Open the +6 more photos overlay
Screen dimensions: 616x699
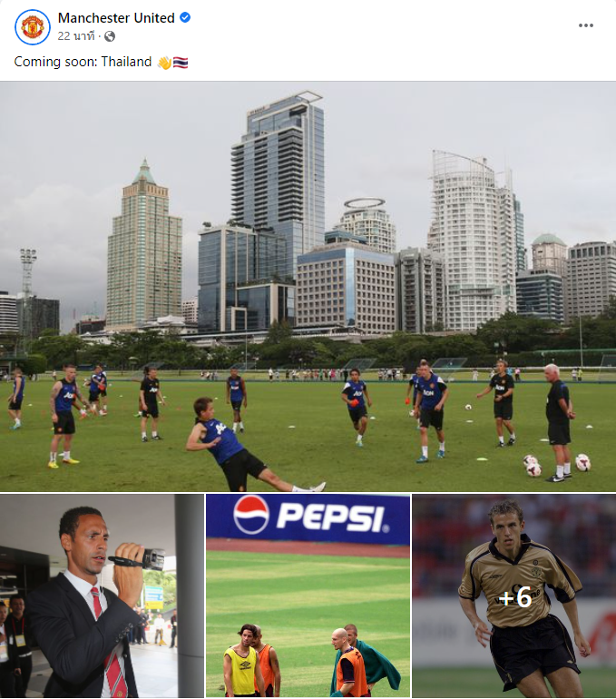pyautogui.click(x=514, y=596)
